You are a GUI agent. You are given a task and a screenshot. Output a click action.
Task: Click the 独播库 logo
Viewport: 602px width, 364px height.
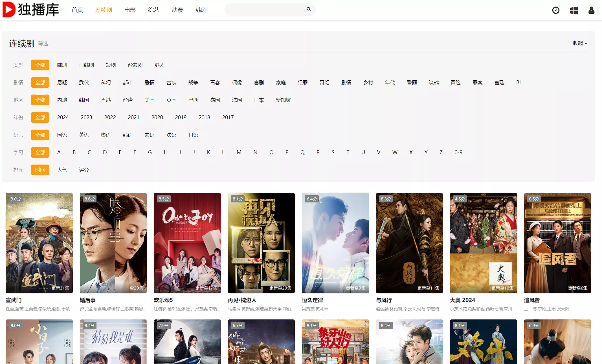pos(31,10)
